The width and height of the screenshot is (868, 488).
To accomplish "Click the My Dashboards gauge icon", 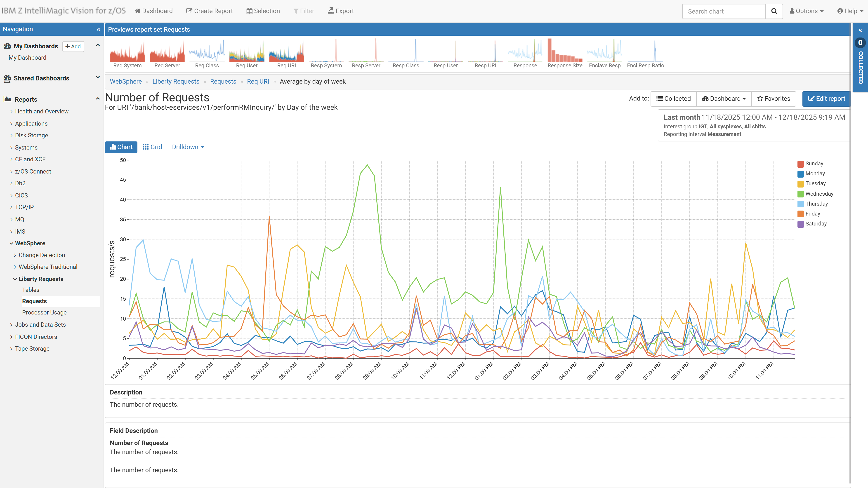I will pos(7,46).
